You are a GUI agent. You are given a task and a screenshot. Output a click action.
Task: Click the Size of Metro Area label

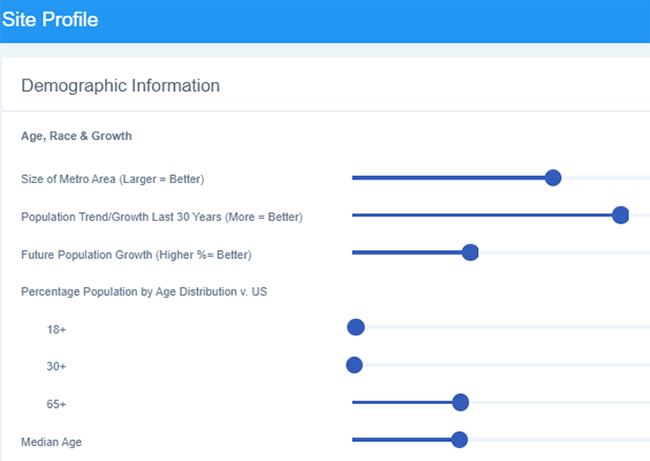click(113, 179)
